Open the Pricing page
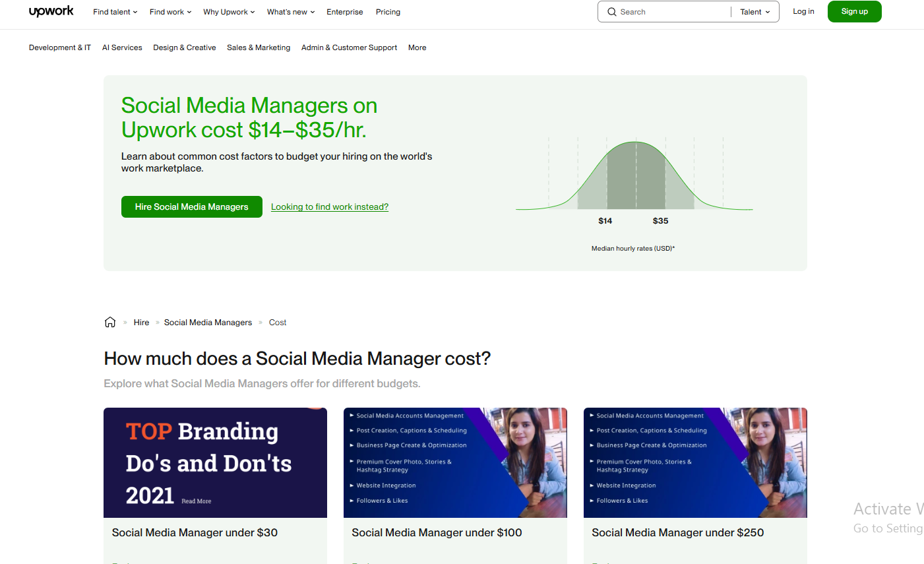Image resolution: width=924 pixels, height=564 pixels. 388,12
